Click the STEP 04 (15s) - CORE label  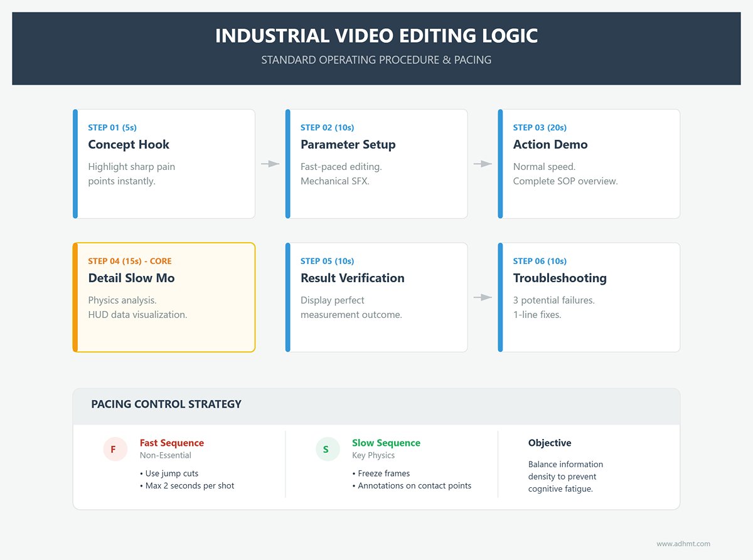[x=129, y=261]
